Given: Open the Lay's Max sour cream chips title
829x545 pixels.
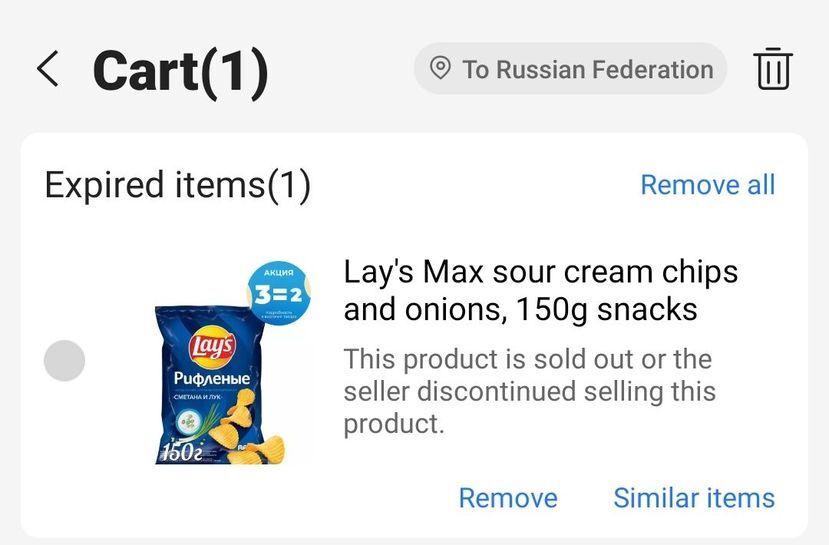Looking at the screenshot, I should click(540, 290).
